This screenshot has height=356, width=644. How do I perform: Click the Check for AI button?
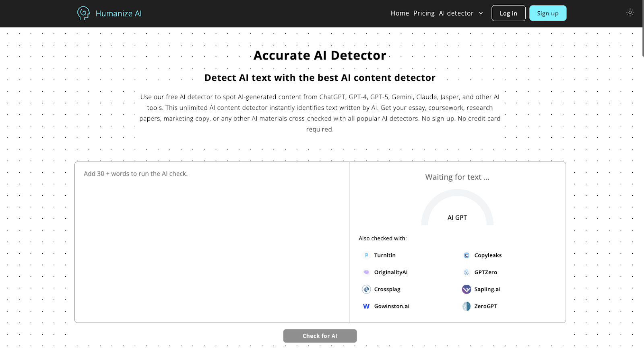click(320, 336)
